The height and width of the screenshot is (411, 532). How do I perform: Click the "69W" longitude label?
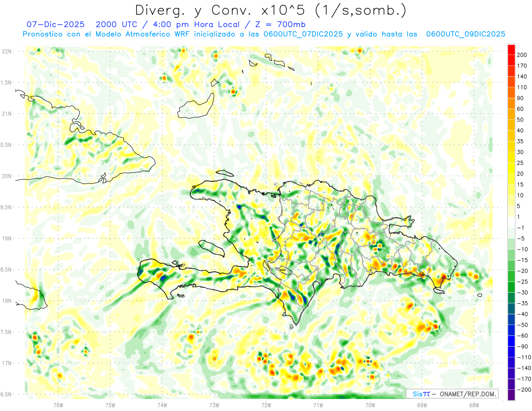(422, 404)
